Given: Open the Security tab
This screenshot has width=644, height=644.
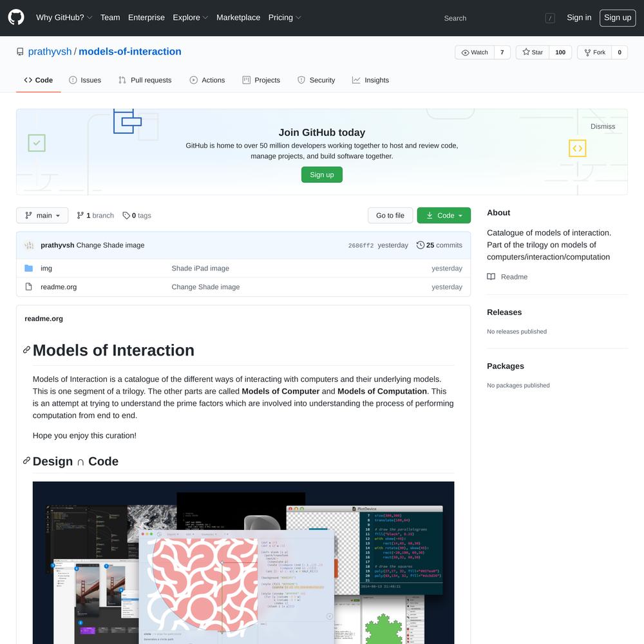Looking at the screenshot, I should (x=316, y=80).
